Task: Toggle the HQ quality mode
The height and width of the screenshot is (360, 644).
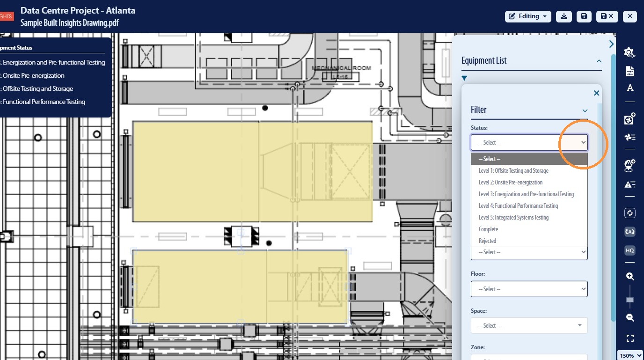Action: pyautogui.click(x=629, y=250)
